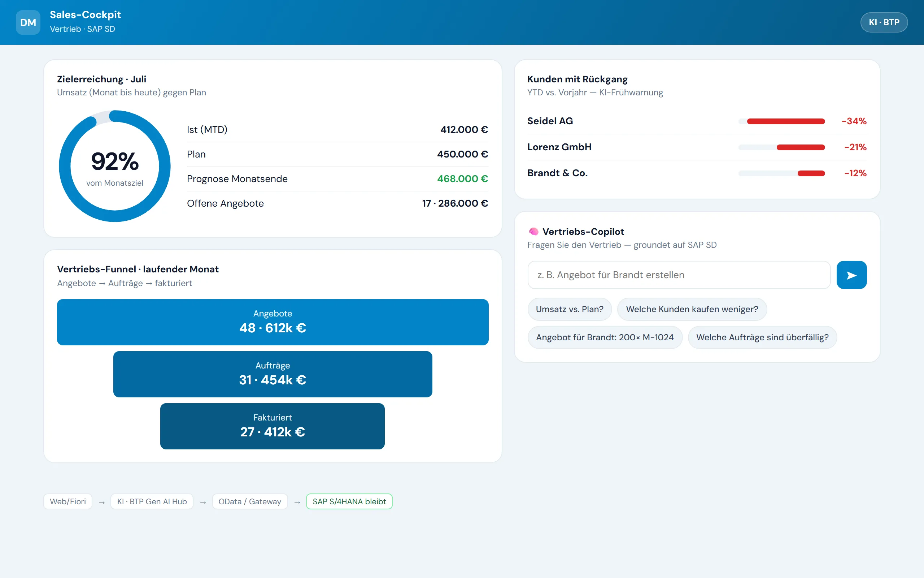This screenshot has height=578, width=924.
Task: Click the 'OData / Gateway' chip
Action: point(250,501)
